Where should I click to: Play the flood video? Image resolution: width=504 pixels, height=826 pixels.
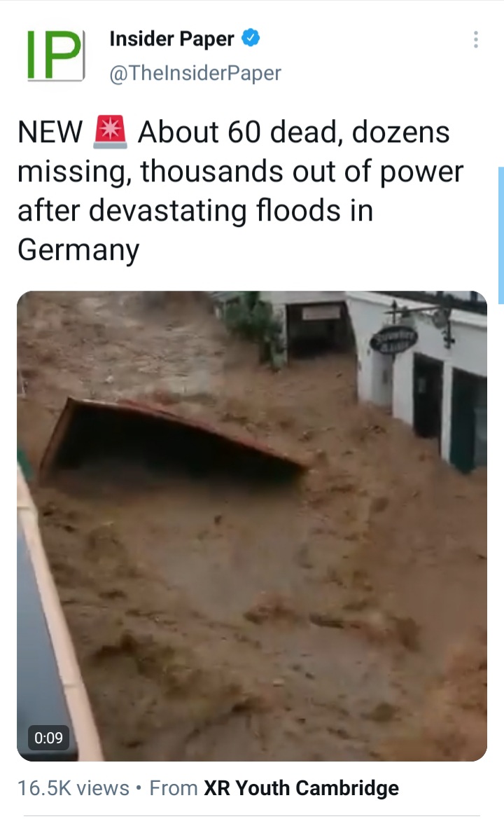[x=252, y=525]
